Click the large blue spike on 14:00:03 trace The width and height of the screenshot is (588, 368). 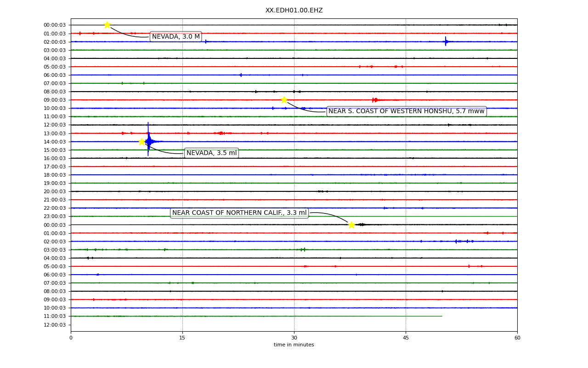click(148, 139)
